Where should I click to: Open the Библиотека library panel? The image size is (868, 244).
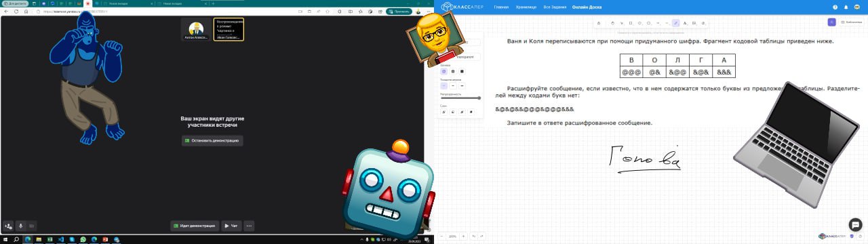(x=851, y=22)
